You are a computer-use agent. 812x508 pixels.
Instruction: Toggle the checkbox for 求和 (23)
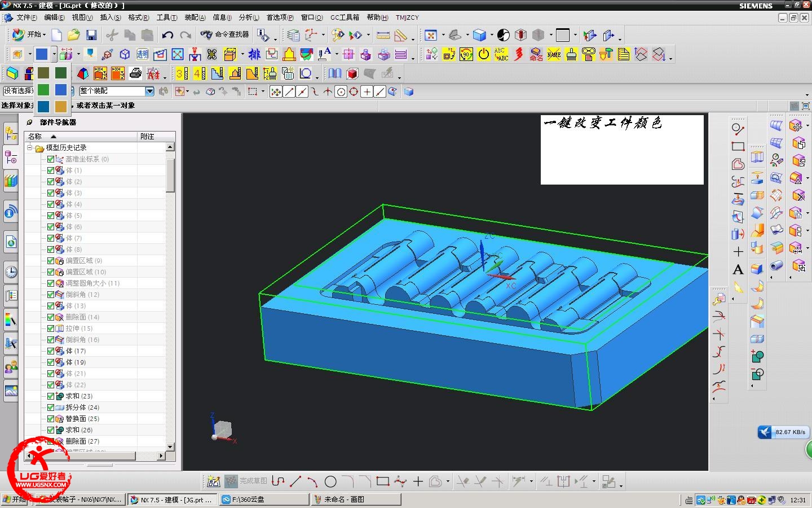(51, 396)
